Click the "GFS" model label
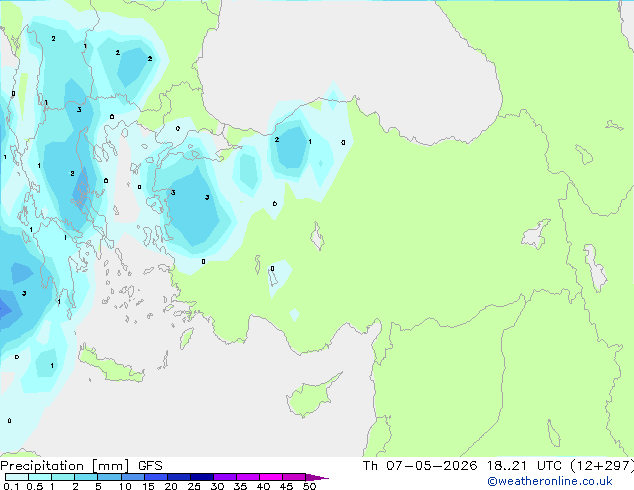 (150, 466)
